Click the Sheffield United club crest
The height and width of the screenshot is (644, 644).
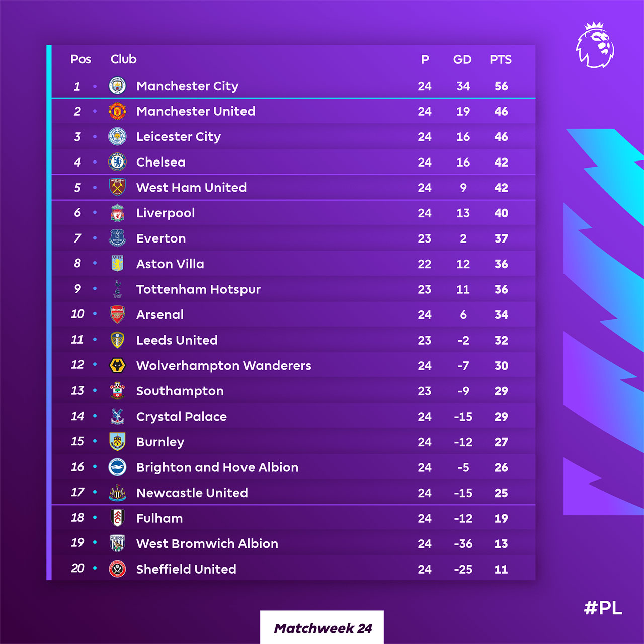click(117, 569)
